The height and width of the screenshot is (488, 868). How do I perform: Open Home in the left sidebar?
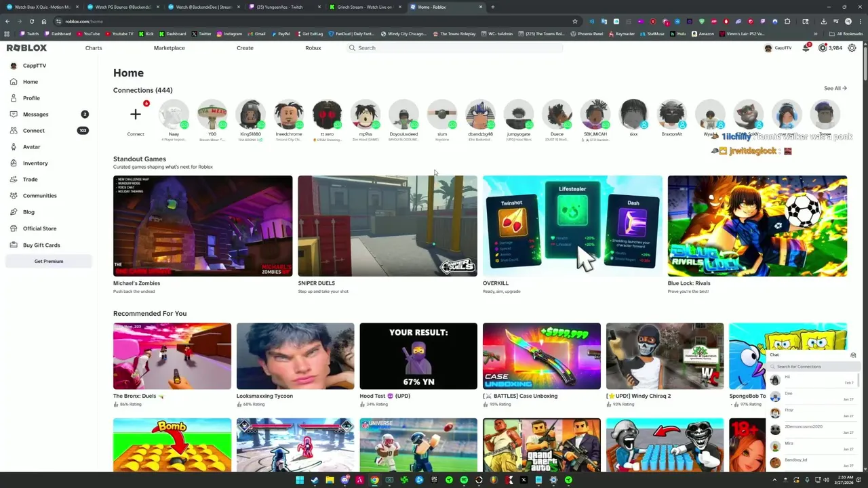pyautogui.click(x=31, y=82)
